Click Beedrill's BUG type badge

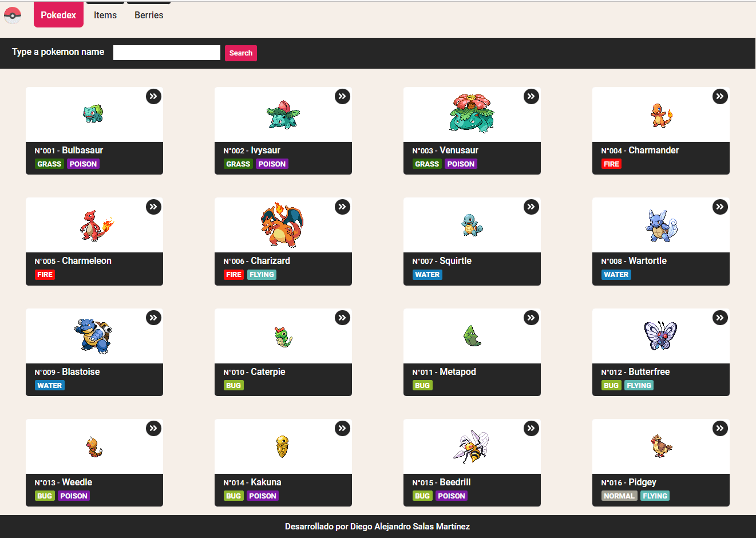click(422, 496)
